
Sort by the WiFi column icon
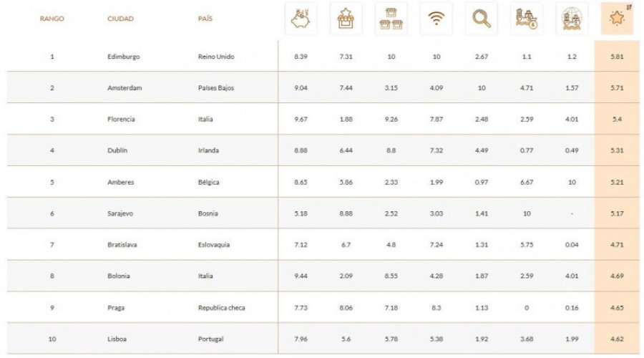[x=436, y=19]
